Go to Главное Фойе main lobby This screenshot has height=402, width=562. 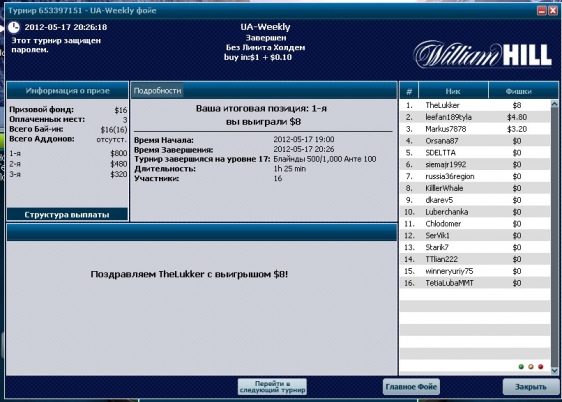tap(411, 387)
